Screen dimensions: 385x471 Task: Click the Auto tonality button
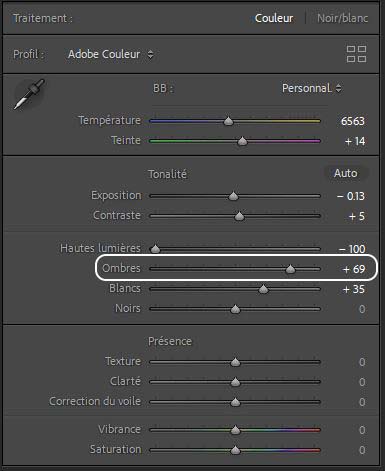345,173
